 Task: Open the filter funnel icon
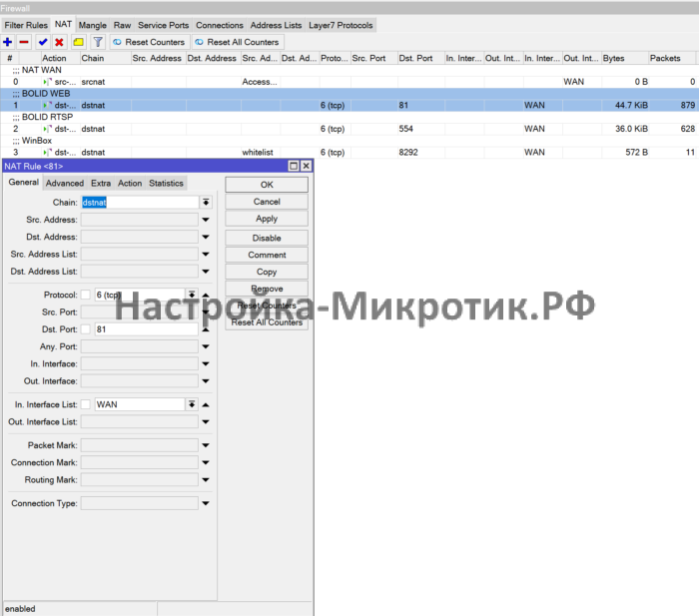click(x=98, y=42)
